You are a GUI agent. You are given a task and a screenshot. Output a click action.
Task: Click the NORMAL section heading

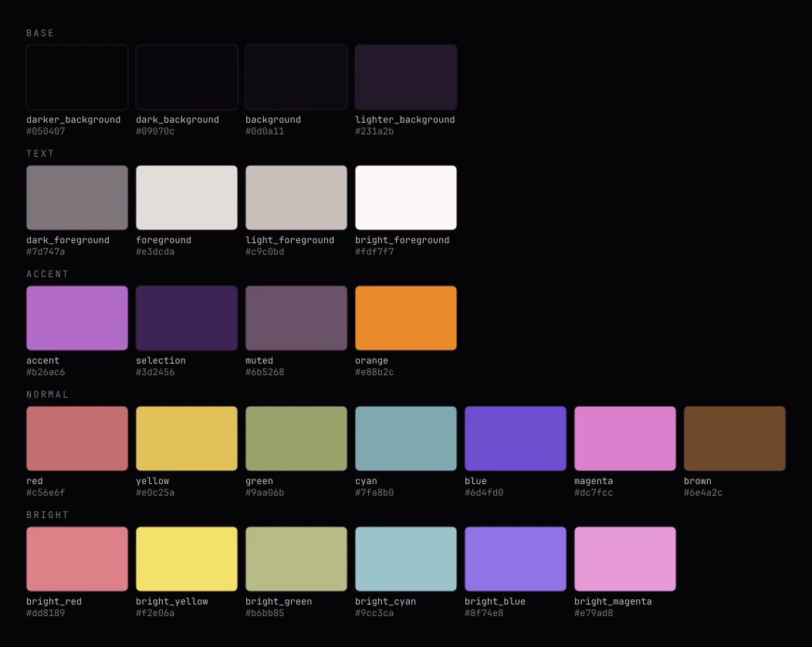pos(47,395)
